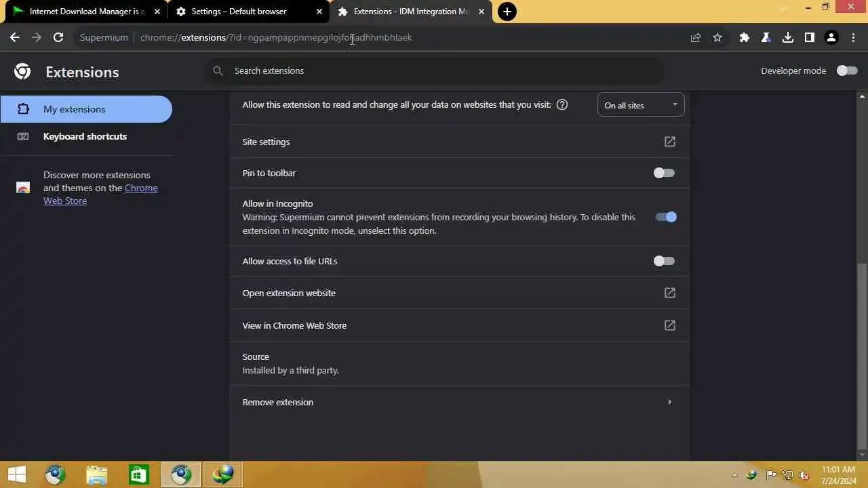Click Open extension website row
The image size is (868, 488).
pyautogui.click(x=459, y=293)
